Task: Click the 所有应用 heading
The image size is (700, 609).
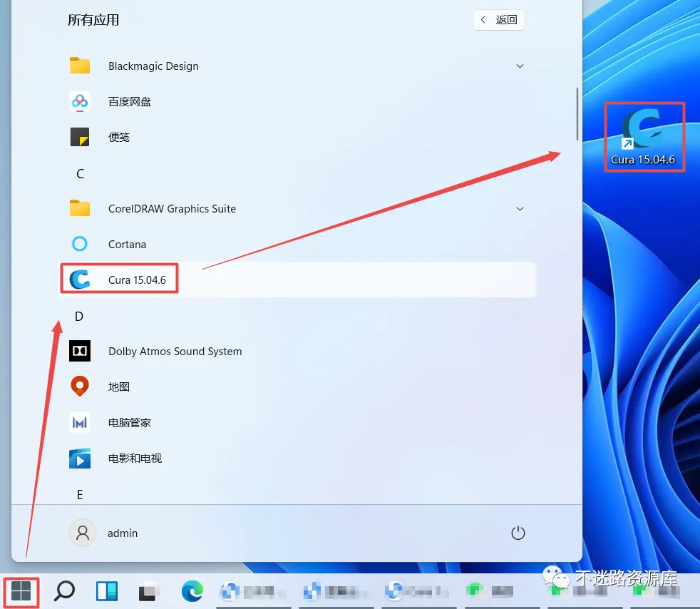Action: coord(93,20)
